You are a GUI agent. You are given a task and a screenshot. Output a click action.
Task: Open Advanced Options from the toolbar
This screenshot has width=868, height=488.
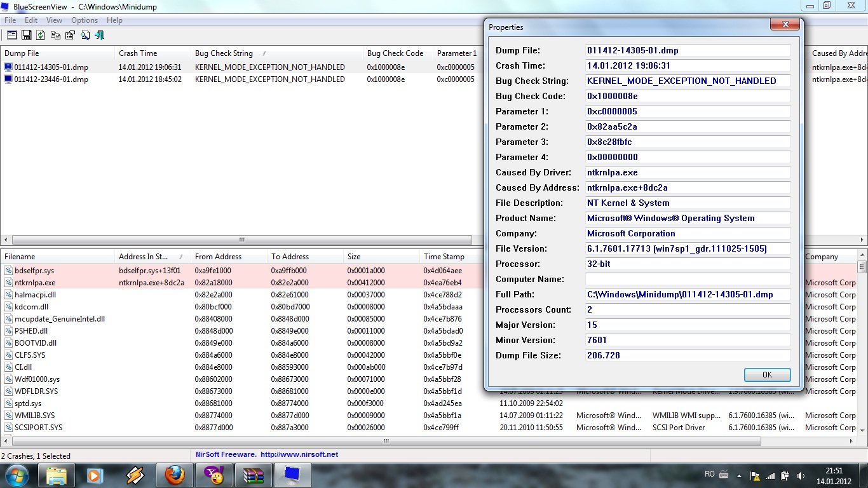[x=11, y=35]
